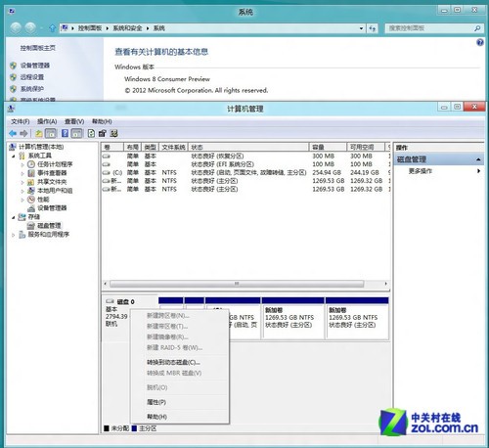Select the EFI 系统分区 volume row
This screenshot has height=448, width=489.
[245, 164]
